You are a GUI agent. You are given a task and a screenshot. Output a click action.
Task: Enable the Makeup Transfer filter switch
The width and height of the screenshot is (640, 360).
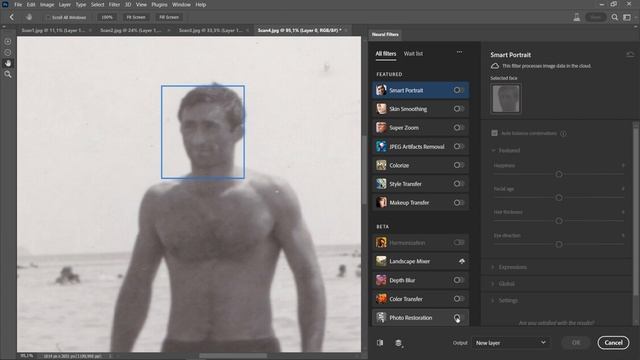[x=459, y=203]
